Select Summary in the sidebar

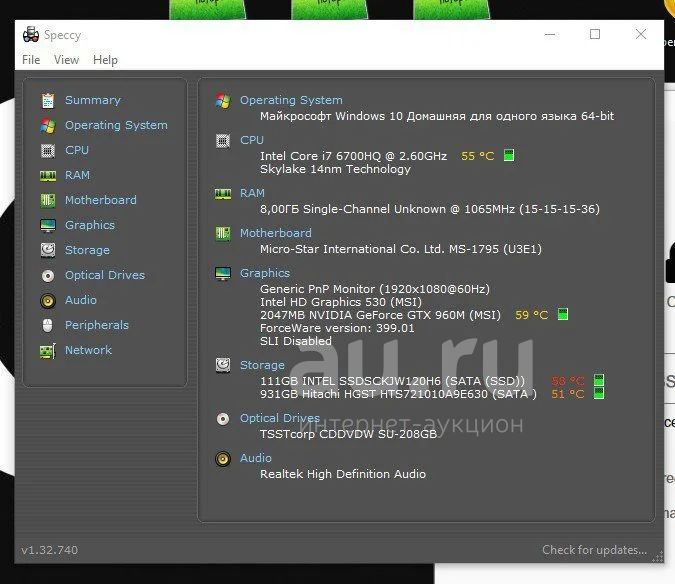pyautogui.click(x=93, y=100)
